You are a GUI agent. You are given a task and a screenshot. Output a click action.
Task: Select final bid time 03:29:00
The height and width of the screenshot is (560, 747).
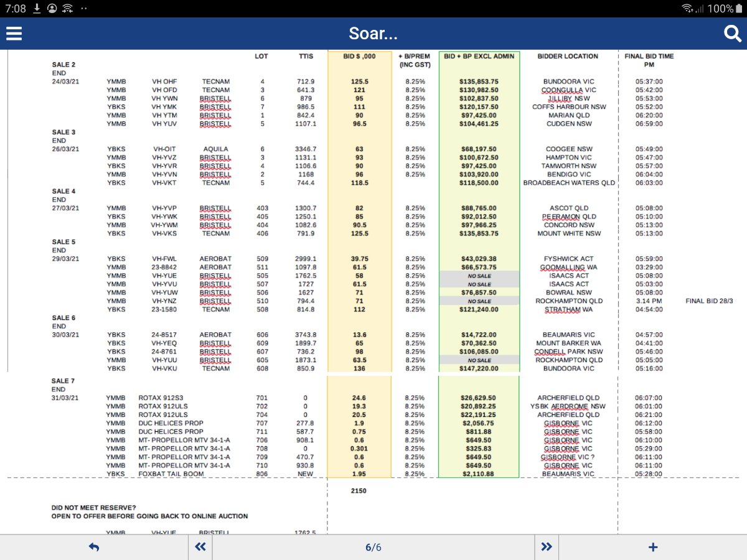pyautogui.click(x=649, y=268)
